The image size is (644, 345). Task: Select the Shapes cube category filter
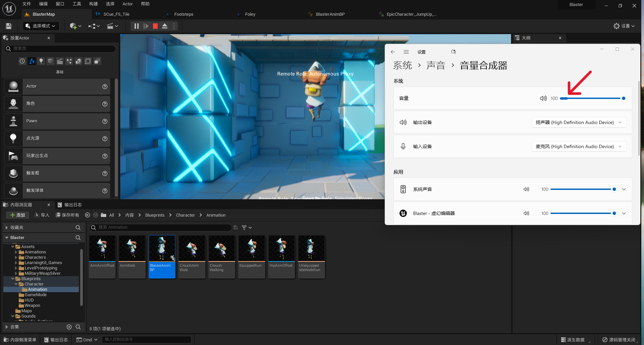click(x=50, y=61)
